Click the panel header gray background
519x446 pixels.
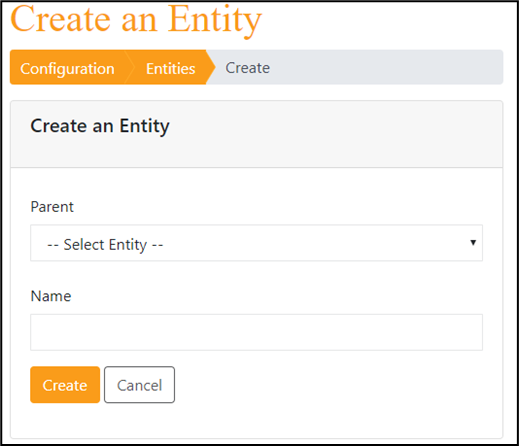coord(333,134)
